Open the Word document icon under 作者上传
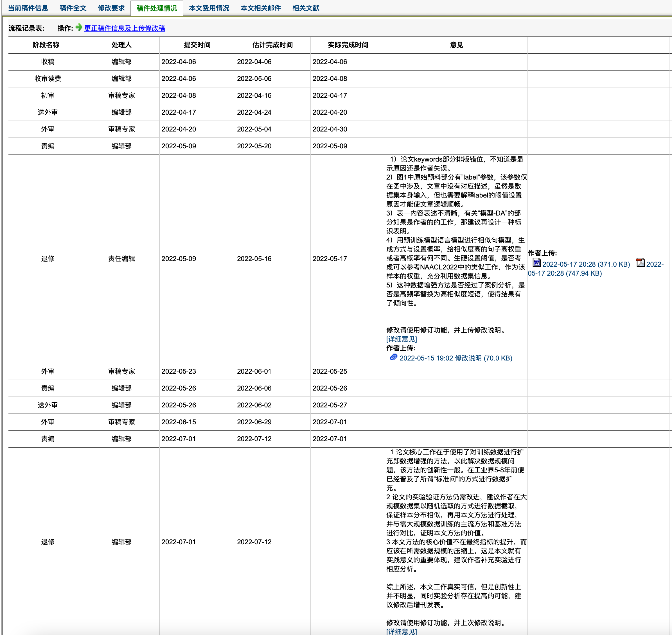 coord(536,262)
